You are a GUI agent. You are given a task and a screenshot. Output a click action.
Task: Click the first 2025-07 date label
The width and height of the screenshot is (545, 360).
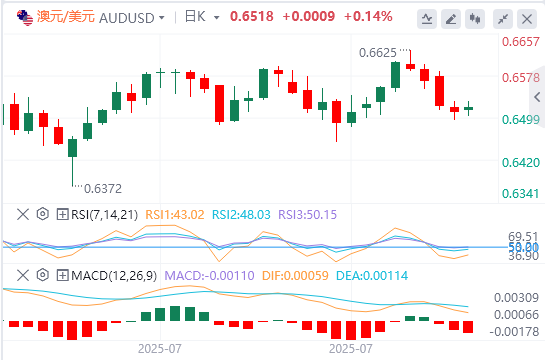pos(160,349)
